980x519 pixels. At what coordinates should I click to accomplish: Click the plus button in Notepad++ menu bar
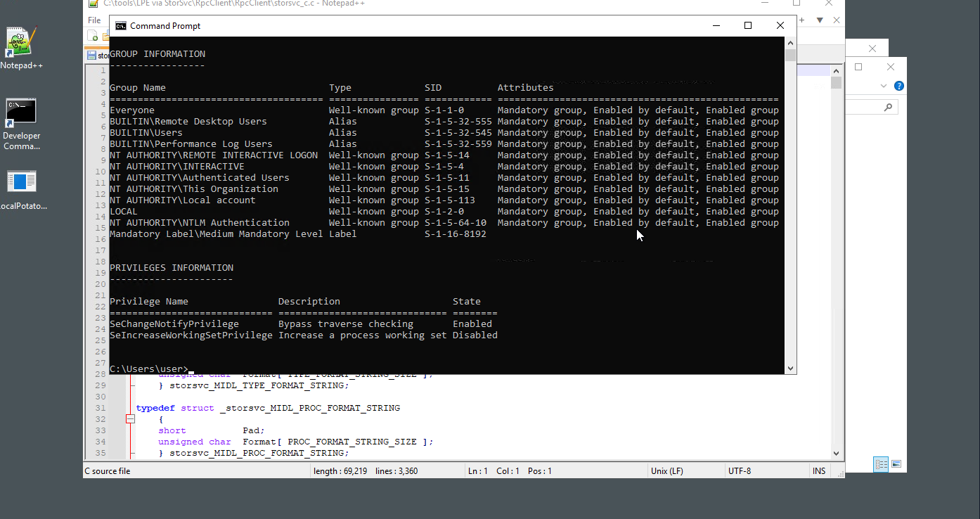801,20
